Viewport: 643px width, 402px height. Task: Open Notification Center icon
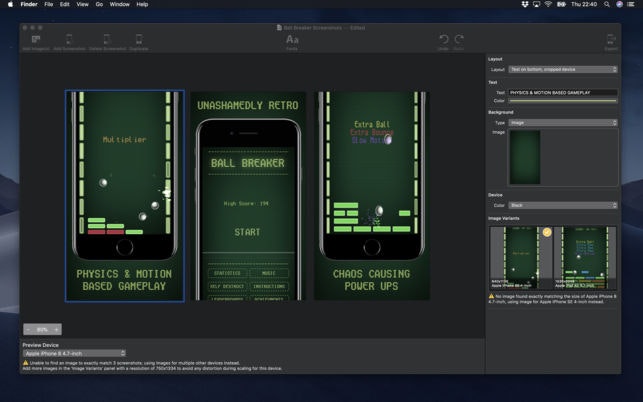(x=631, y=4)
